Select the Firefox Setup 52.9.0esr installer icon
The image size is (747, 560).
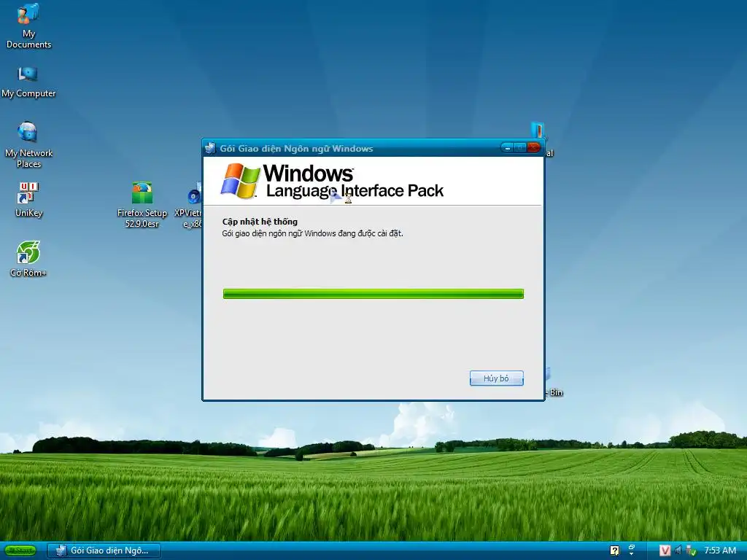(x=142, y=204)
